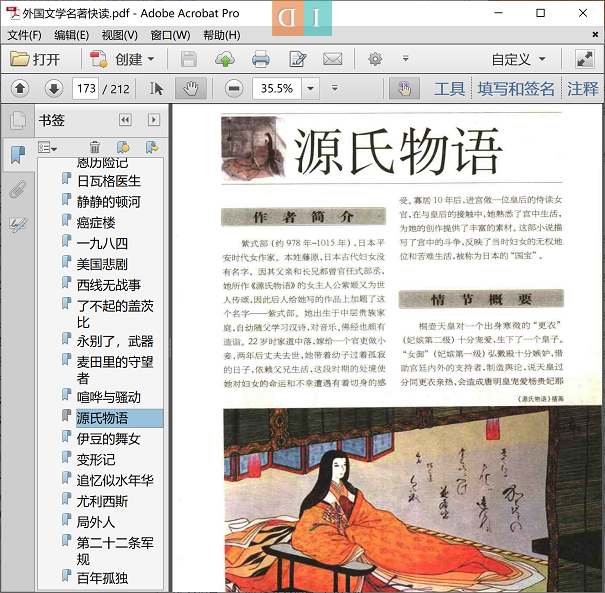605x593 pixels.
Task: Open bookmark 静静的顿河
Action: 108,202
